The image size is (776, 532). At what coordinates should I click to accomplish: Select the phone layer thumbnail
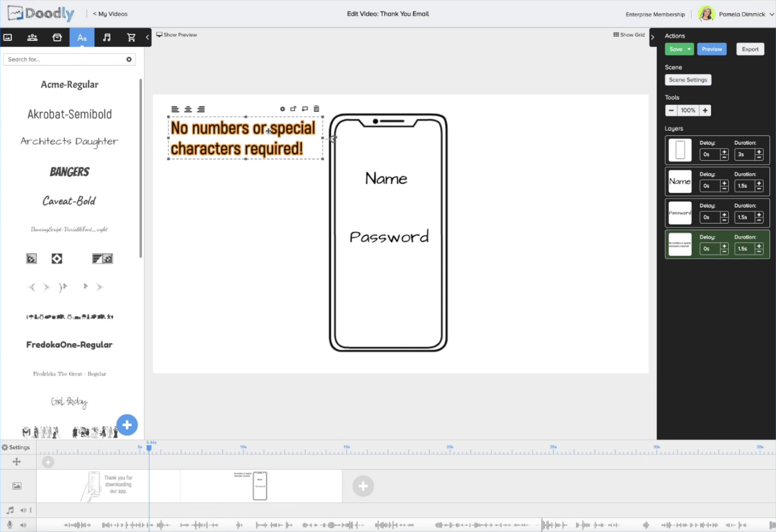(680, 150)
